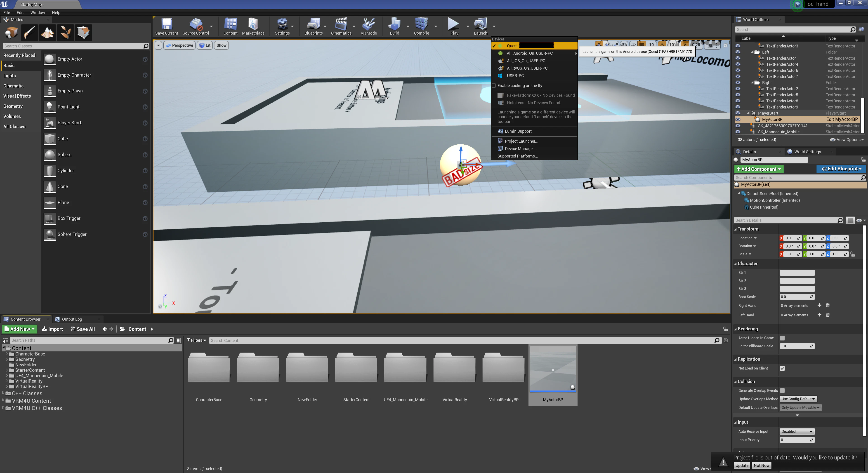868x473 pixels.
Task: Select the Geometry Editing mode icon
Action: pos(83,33)
